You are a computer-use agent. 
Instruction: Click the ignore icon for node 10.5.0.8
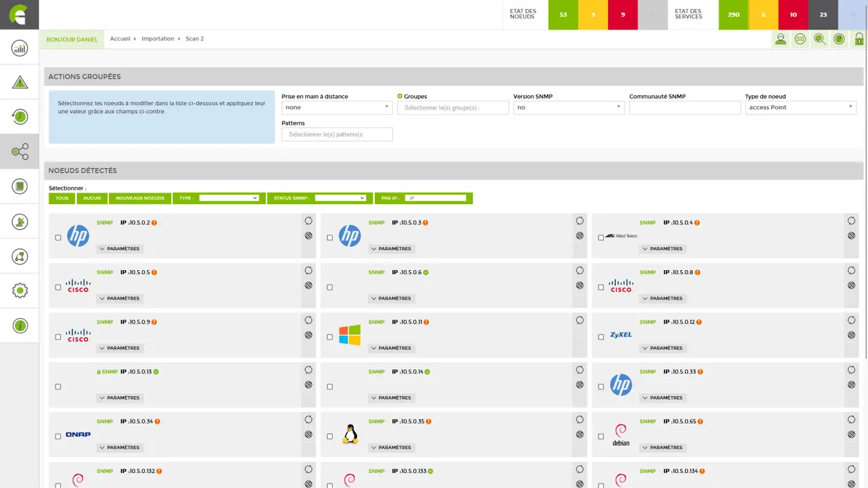click(851, 285)
